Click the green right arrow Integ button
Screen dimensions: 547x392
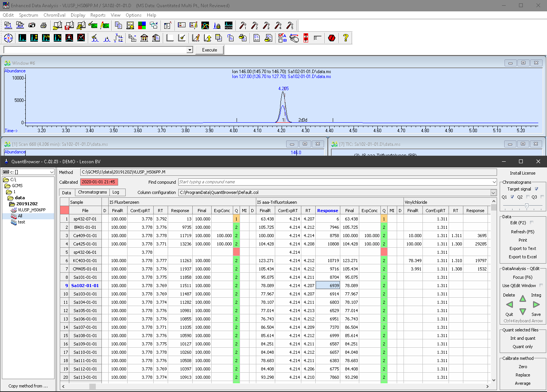(x=536, y=305)
